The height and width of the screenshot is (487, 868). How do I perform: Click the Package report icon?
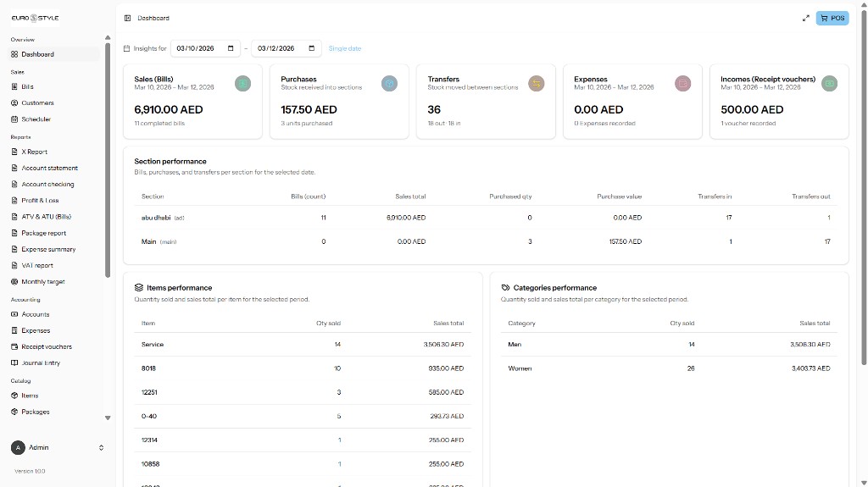pos(14,233)
